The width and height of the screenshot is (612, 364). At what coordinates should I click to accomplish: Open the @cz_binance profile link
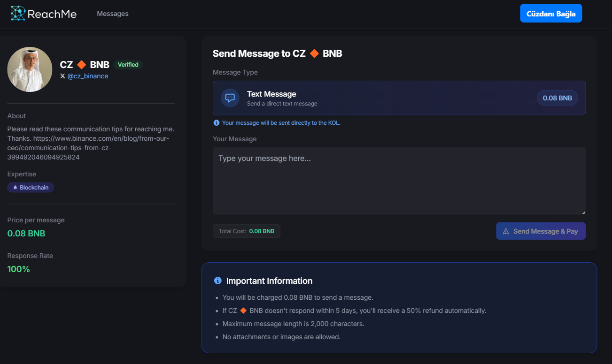(88, 76)
